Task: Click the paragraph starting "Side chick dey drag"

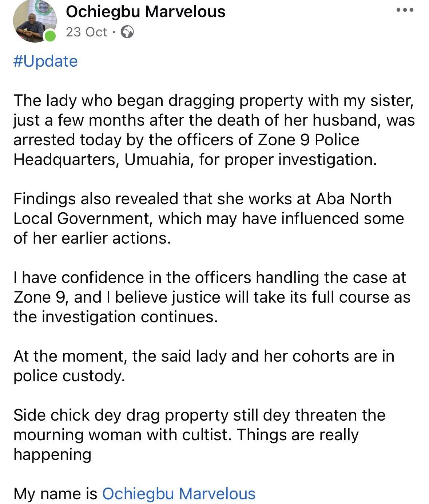Action: (199, 434)
